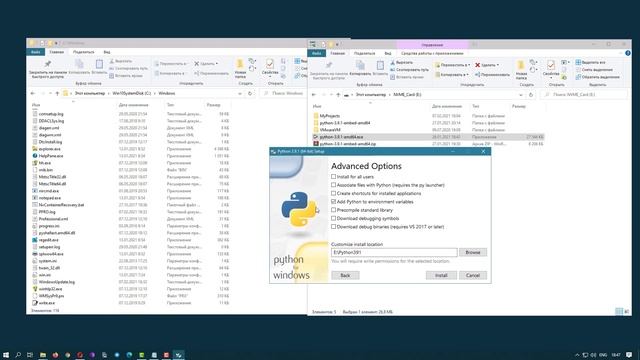The height and width of the screenshot is (360, 640).
Task: Cancel the Python setup
Action: (x=473, y=275)
